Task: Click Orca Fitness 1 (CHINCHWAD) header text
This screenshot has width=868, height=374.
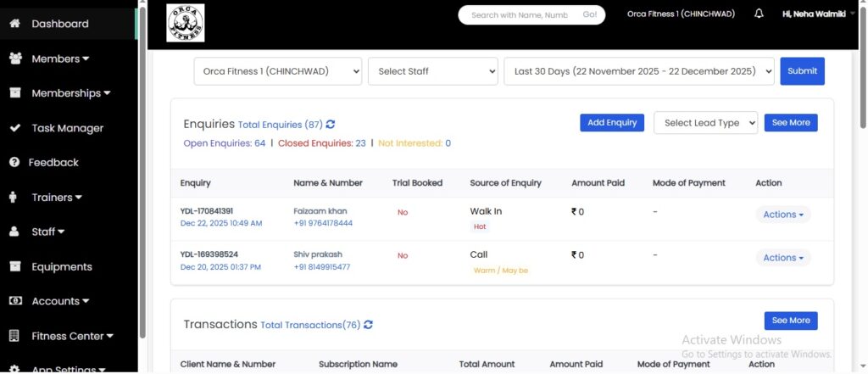Action: (x=681, y=14)
